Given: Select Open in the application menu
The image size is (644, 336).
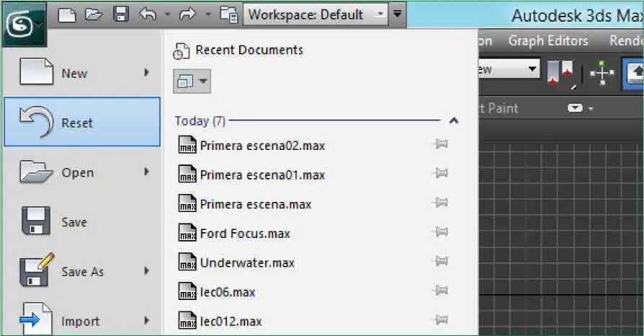Looking at the screenshot, I should tap(82, 172).
